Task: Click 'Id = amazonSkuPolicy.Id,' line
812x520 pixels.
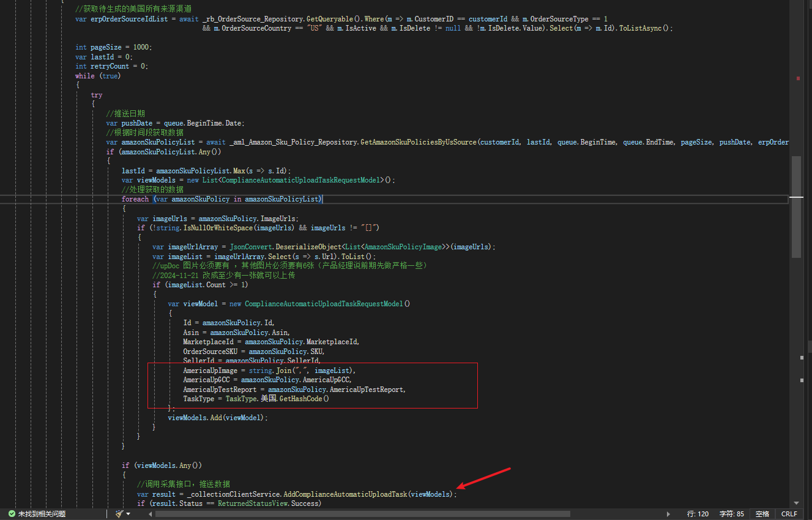Action: (x=229, y=323)
